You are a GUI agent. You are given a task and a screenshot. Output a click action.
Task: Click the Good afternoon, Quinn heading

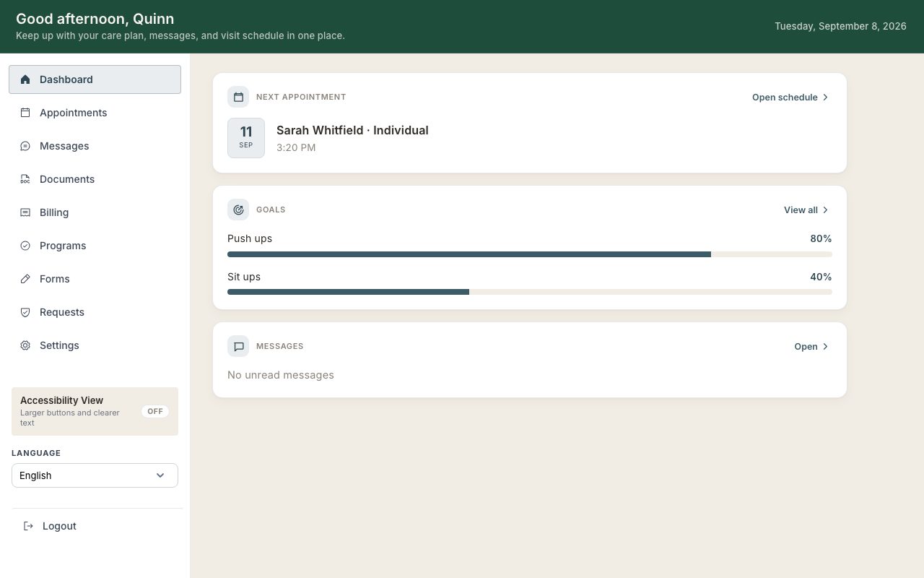(95, 19)
